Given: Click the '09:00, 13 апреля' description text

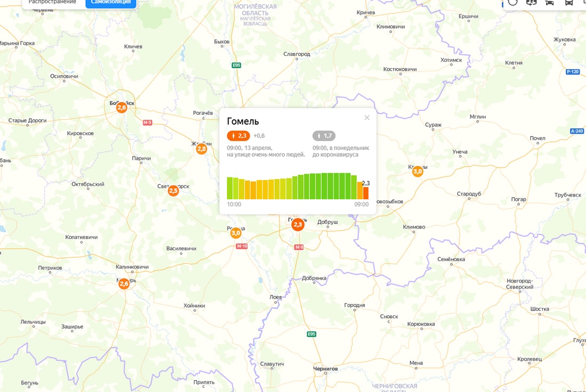Looking at the screenshot, I should point(250,148).
